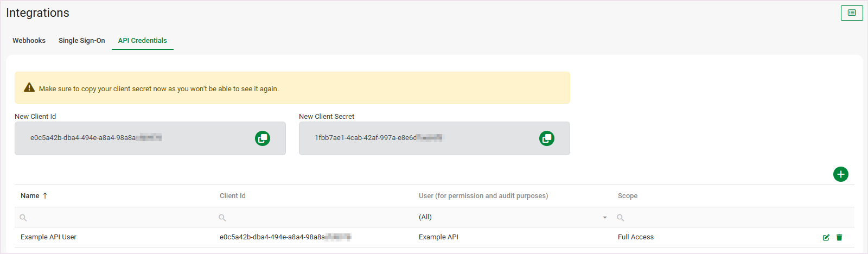This screenshot has height=254, width=868.
Task: Select the Example API User row name
Action: pyautogui.click(x=48, y=237)
